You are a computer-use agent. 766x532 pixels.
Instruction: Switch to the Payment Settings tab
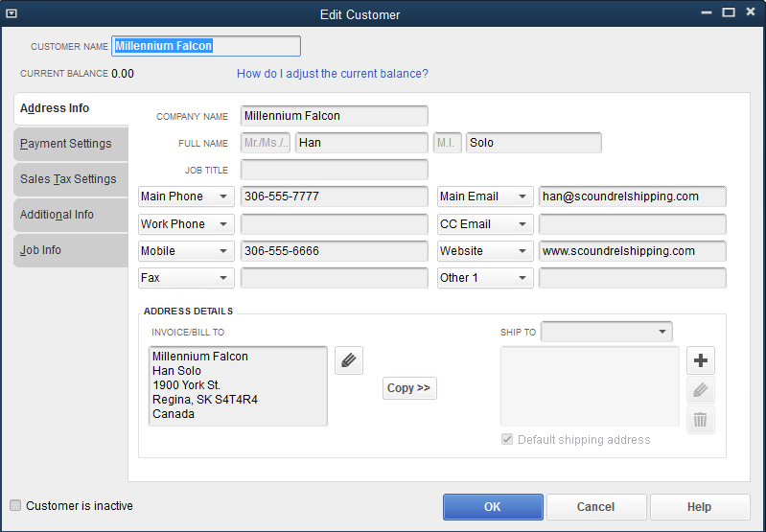[x=71, y=144]
